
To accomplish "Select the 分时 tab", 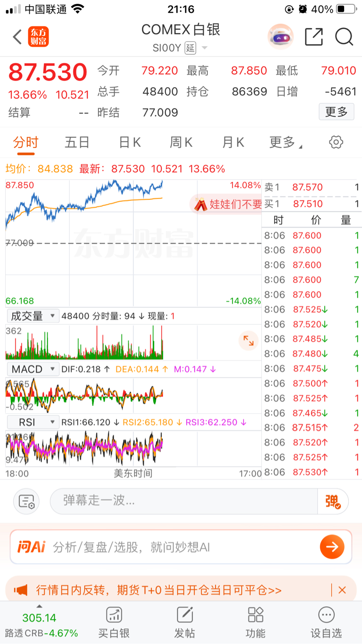I will click(x=25, y=142).
